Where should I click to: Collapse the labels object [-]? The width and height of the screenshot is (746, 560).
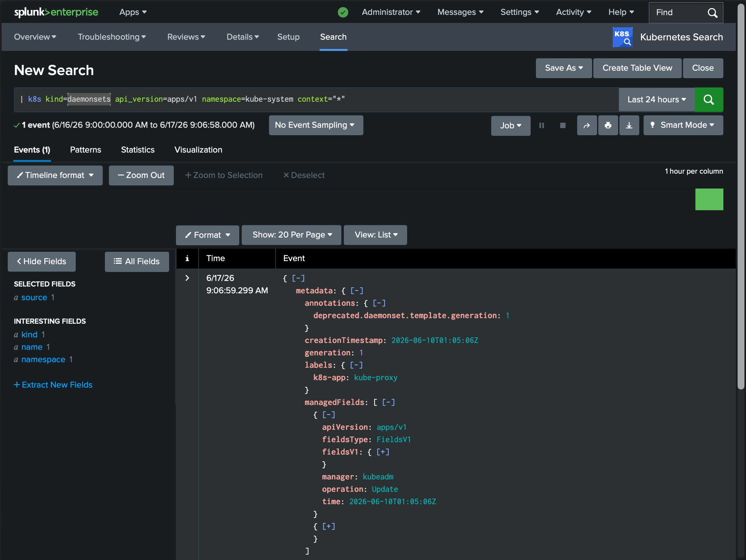(x=356, y=365)
